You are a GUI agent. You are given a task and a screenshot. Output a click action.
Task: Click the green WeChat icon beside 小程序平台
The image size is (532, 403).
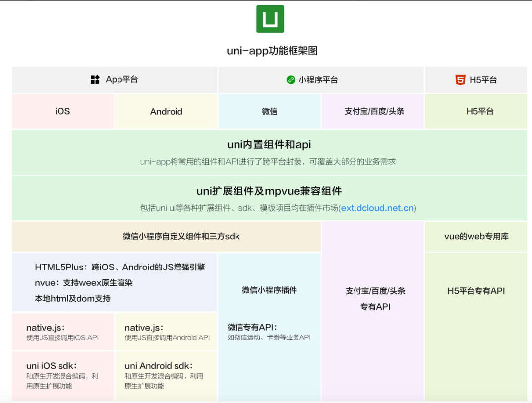(291, 79)
